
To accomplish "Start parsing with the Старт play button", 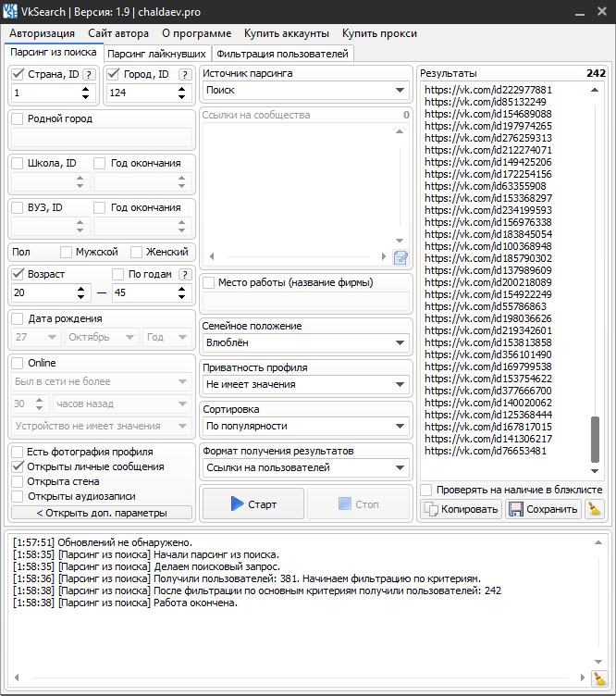I will [x=253, y=504].
